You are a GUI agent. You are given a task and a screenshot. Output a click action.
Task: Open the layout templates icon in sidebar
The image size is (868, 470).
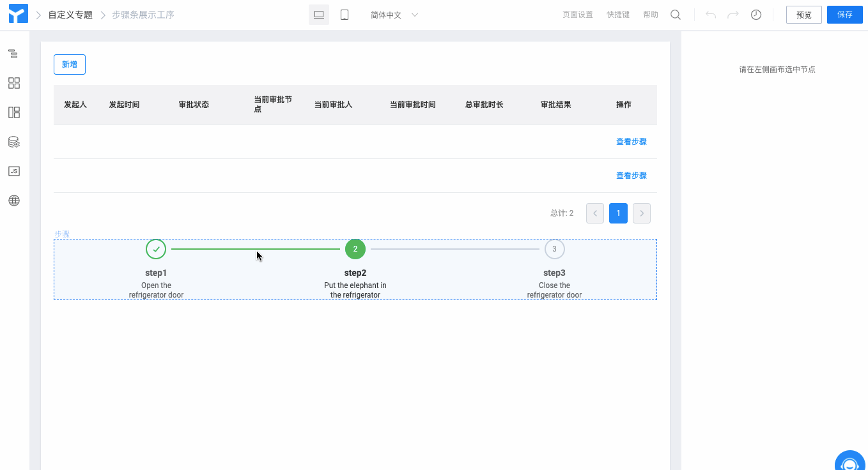coord(13,112)
